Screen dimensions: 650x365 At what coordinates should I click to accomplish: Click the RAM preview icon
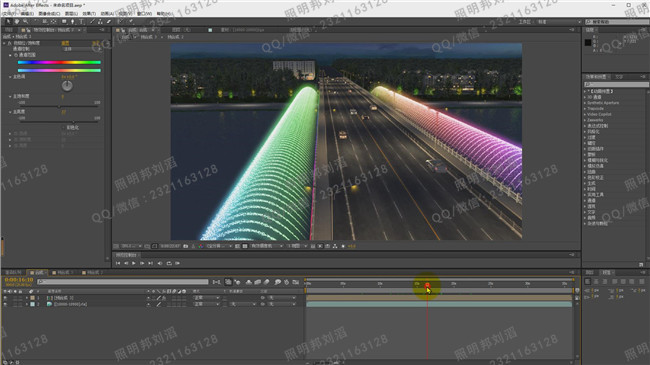tap(177, 263)
